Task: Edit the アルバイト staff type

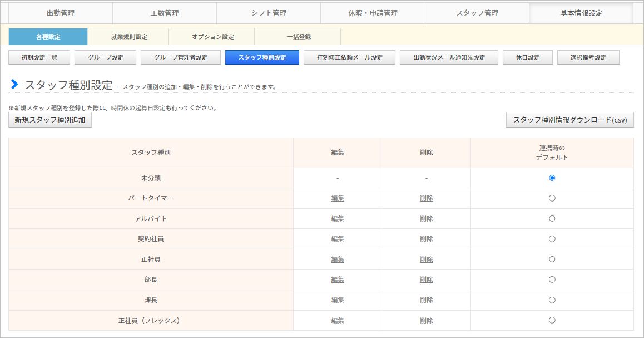Action: point(338,219)
